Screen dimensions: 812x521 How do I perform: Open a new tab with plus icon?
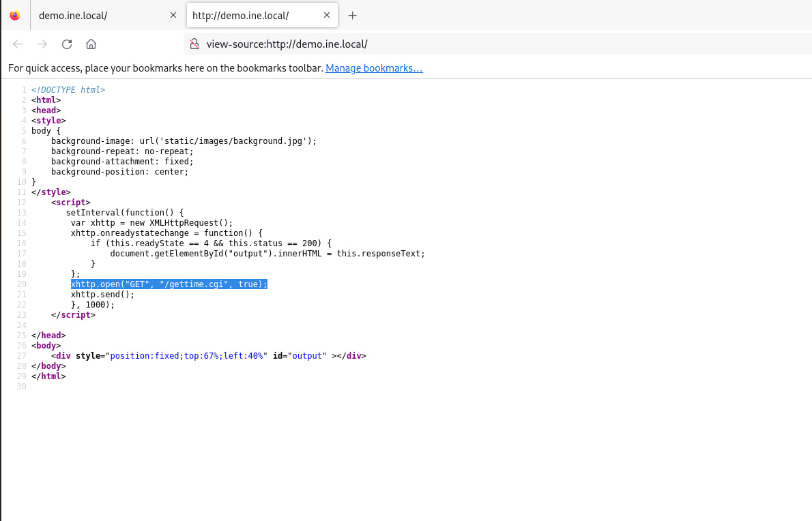pyautogui.click(x=353, y=16)
